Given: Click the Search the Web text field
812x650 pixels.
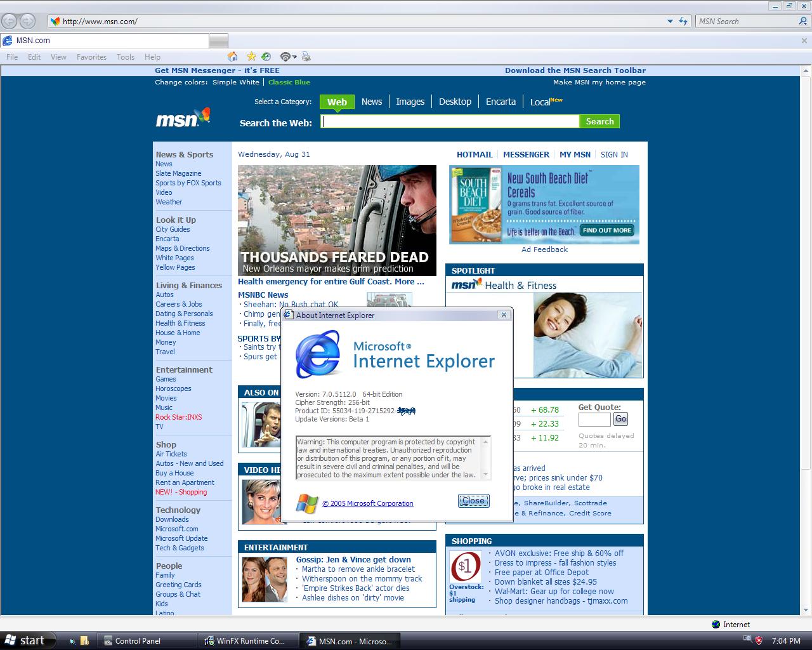Looking at the screenshot, I should (x=450, y=121).
